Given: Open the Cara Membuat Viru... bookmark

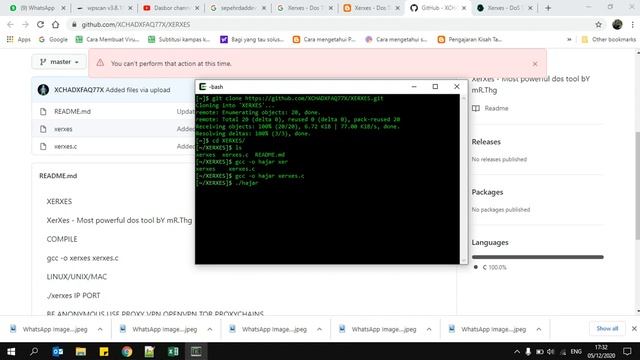Looking at the screenshot, I should [107, 39].
